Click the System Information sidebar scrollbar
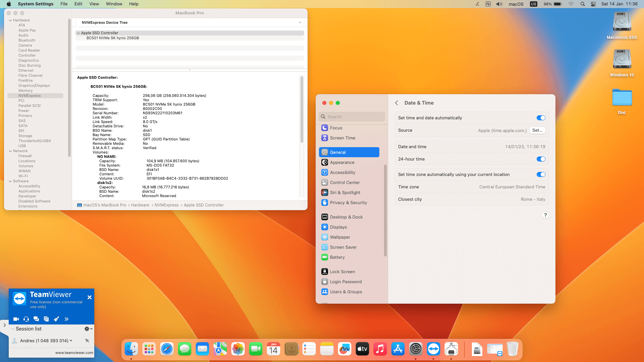This screenshot has width=644, height=362. [69, 88]
